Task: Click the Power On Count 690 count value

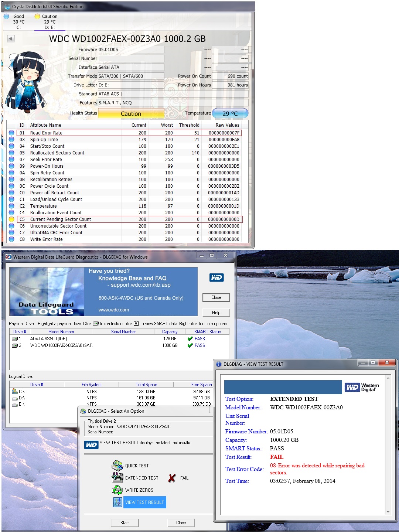Action: click(231, 76)
